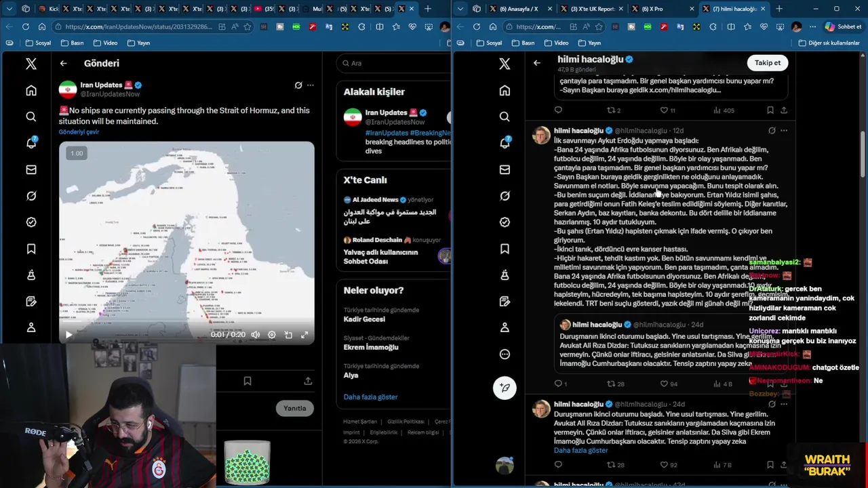Image resolution: width=868 pixels, height=488 pixels.
Task: Open Yayın bookmark folder in left window
Action: click(138, 43)
